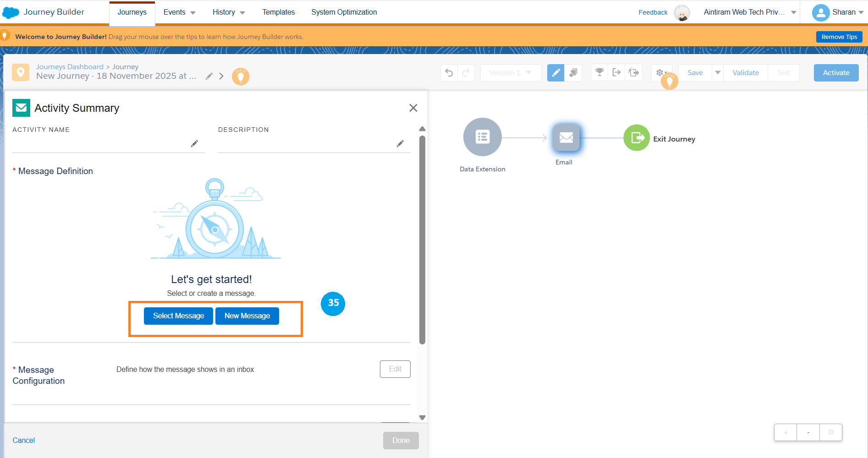The width and height of the screenshot is (868, 458).
Task: Click the Email activity node on canvas
Action: (566, 137)
